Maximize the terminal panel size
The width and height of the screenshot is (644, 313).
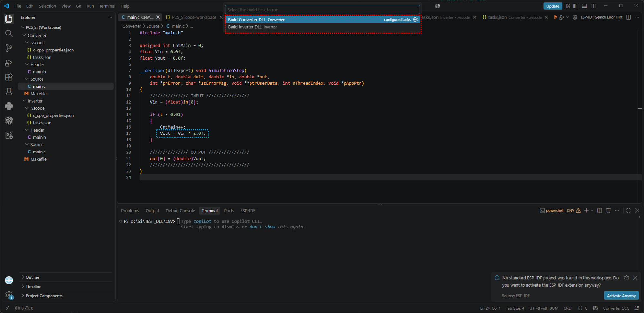point(628,210)
